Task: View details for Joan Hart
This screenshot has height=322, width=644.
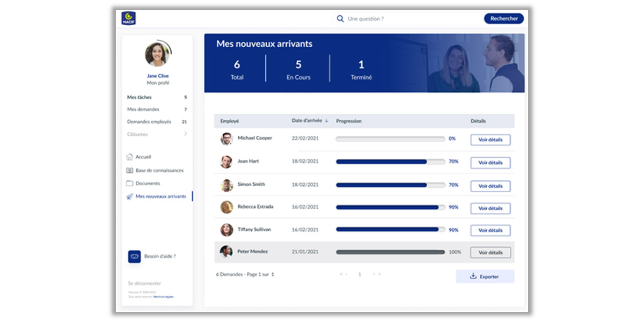Action: [x=491, y=163]
